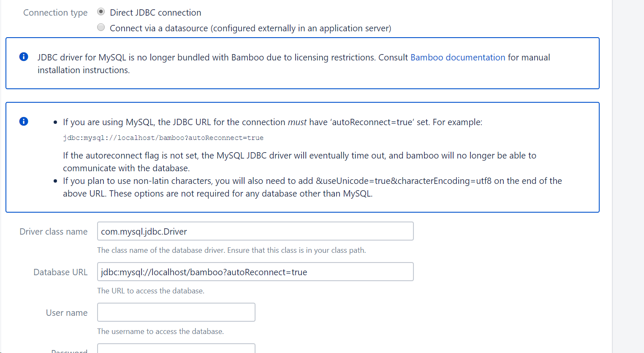Screen dimensions: 644x353
Task: Click the Driver class name label
Action: pyautogui.click(x=53, y=231)
